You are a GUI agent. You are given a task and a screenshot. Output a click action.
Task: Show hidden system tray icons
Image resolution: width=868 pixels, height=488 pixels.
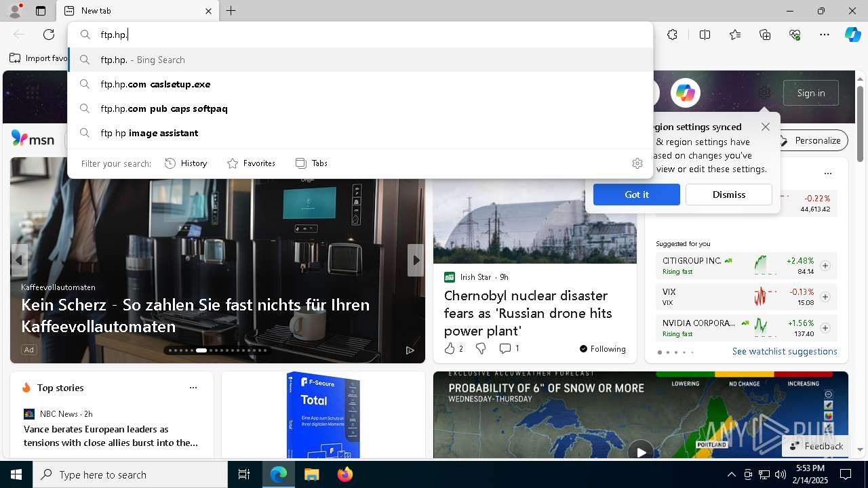tap(731, 474)
